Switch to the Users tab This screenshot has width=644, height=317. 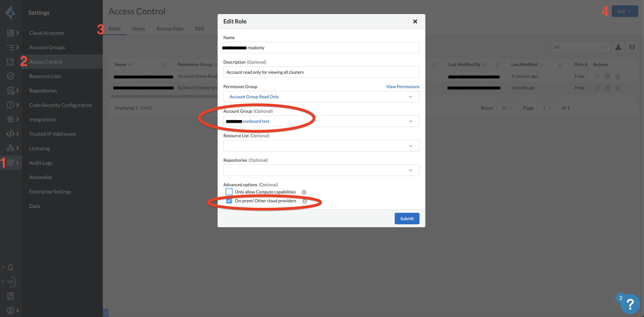(x=138, y=29)
